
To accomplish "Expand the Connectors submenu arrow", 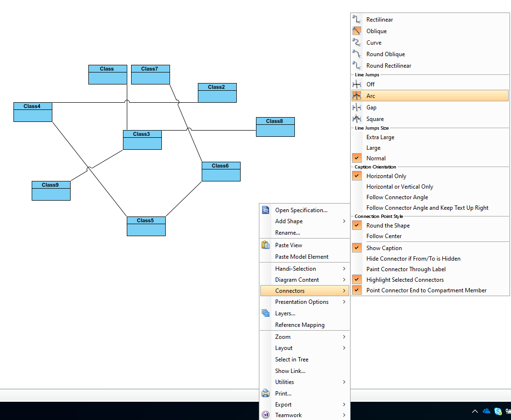I will 344,291.
